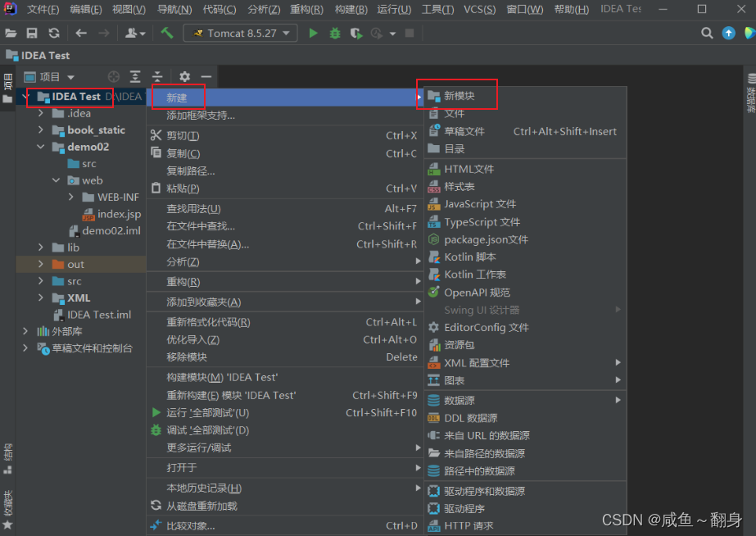Viewport: 756px width, 536px height.
Task: Run Tomcat with the green play icon
Action: [314, 34]
